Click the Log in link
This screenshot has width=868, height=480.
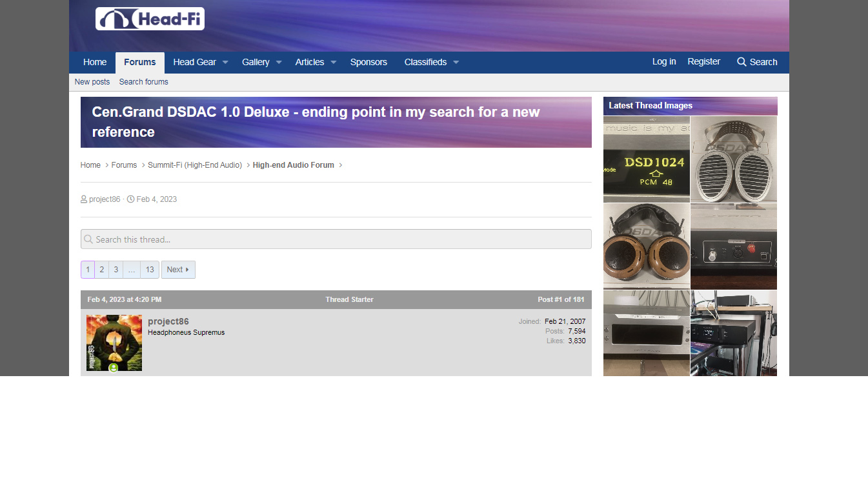[664, 62]
